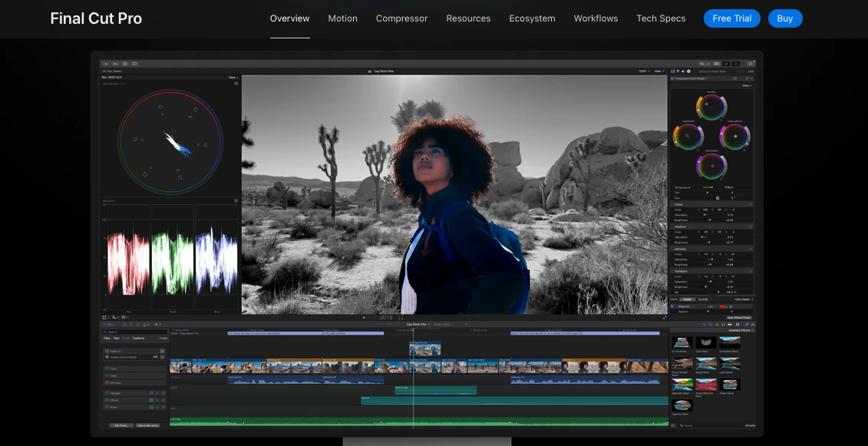This screenshot has width=868, height=446.
Task: Reset the Global section arrow icon
Action: 751,204
